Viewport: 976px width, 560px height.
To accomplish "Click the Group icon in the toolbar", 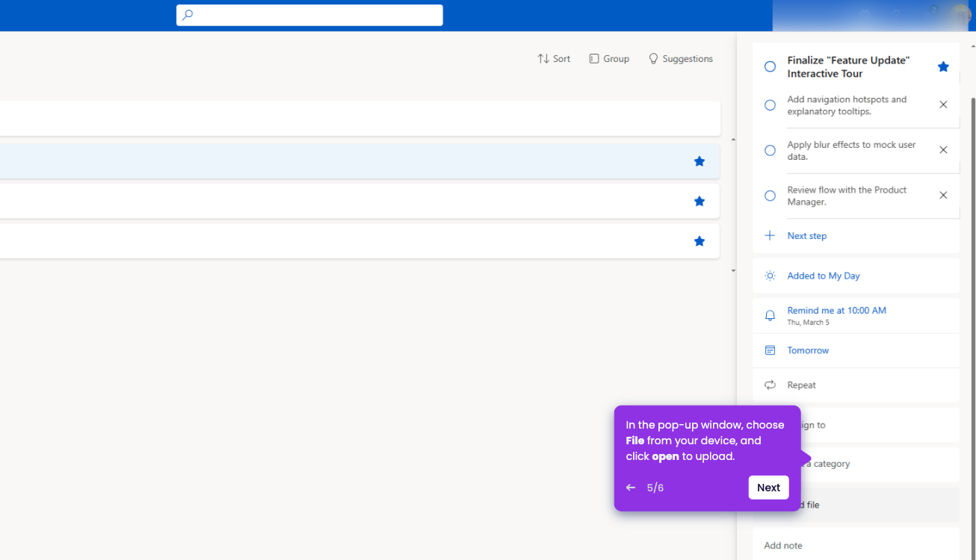I will pos(594,58).
